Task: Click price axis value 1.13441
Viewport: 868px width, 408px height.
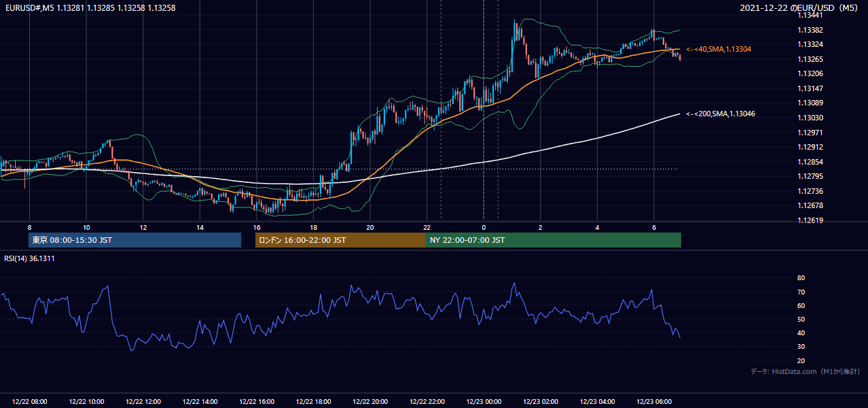Action: pyautogui.click(x=810, y=15)
